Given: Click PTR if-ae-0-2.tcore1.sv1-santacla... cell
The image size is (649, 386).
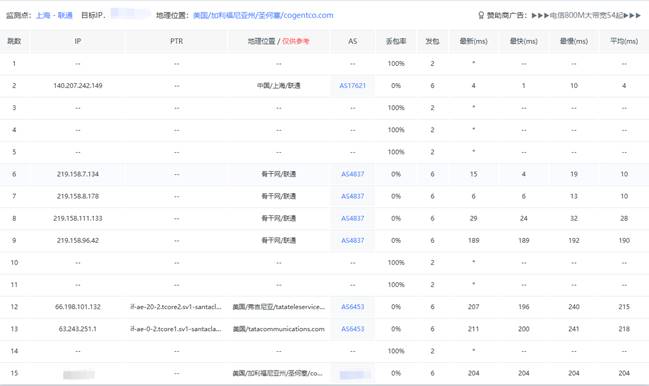Looking at the screenshot, I should click(176, 329).
